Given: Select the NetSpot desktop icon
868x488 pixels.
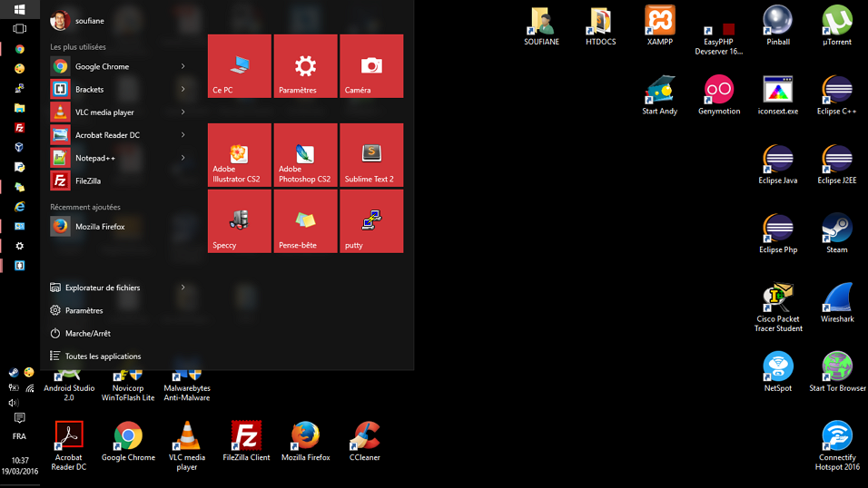Looking at the screenshot, I should 778,372.
